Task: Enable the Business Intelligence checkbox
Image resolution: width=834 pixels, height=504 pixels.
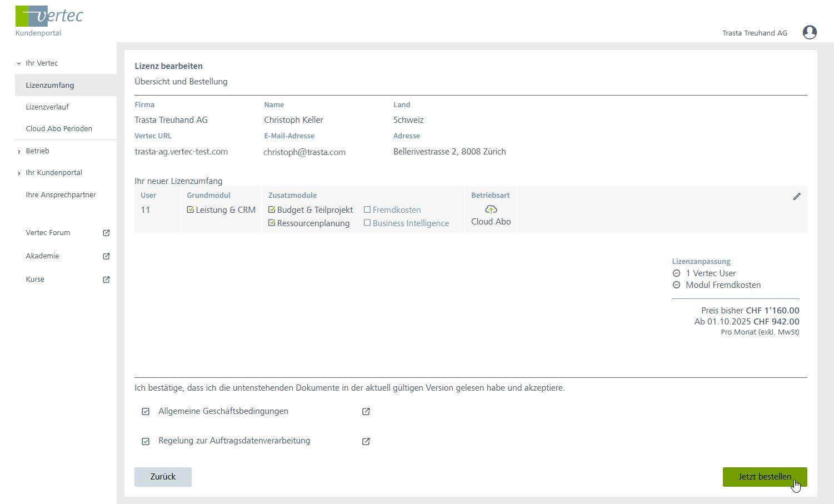Action: 367,223
